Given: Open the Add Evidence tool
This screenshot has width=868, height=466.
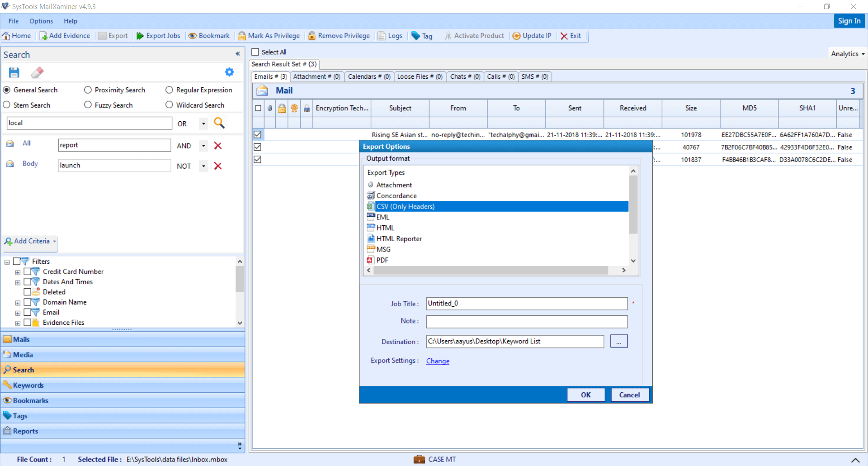Looking at the screenshot, I should (65, 36).
